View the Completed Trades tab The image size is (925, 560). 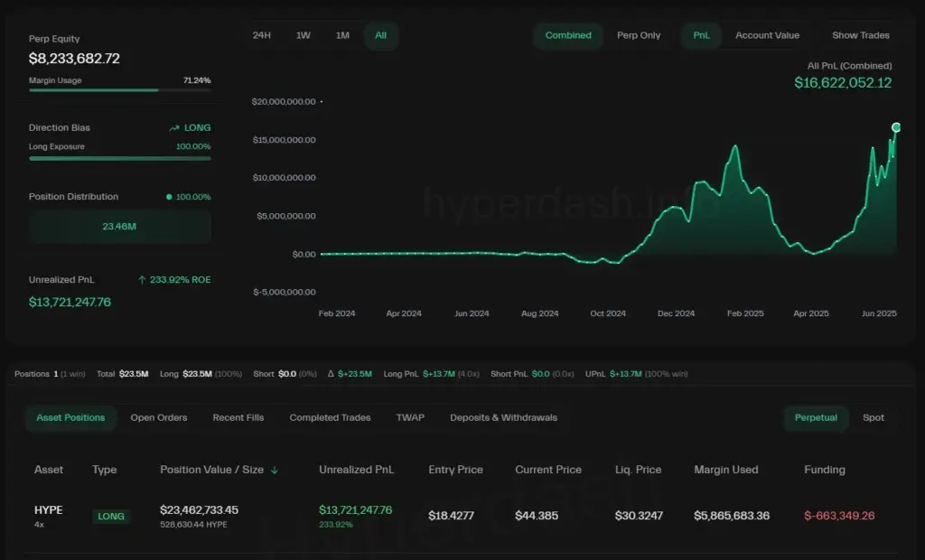[330, 417]
